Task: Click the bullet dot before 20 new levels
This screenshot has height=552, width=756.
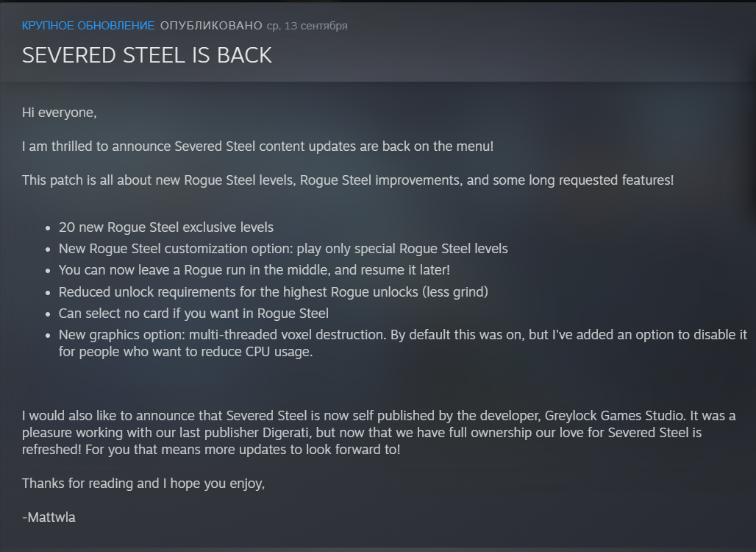Action: (48, 227)
